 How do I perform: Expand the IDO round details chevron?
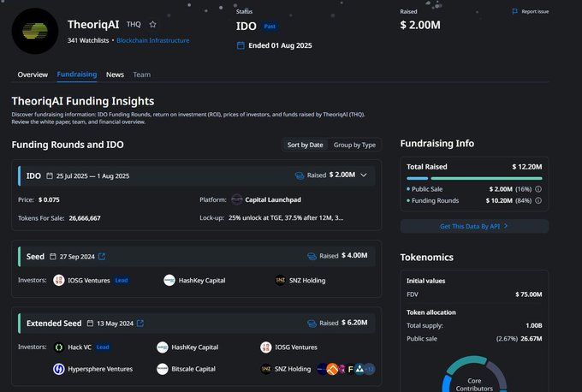point(364,175)
